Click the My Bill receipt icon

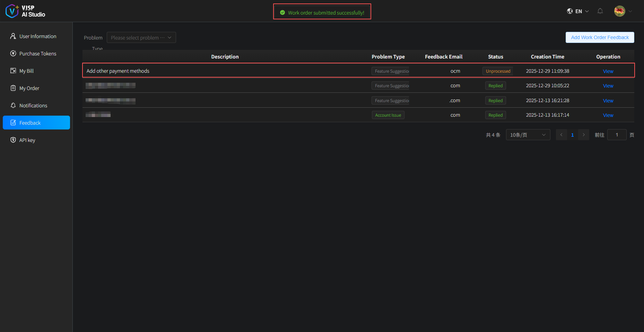pyautogui.click(x=13, y=71)
